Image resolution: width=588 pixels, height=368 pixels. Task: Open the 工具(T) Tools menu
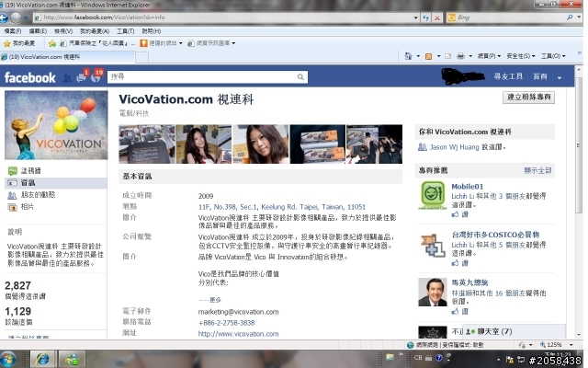click(125, 31)
